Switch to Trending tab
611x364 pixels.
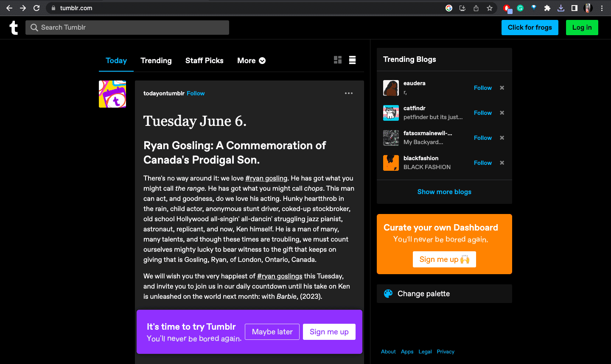(x=156, y=61)
